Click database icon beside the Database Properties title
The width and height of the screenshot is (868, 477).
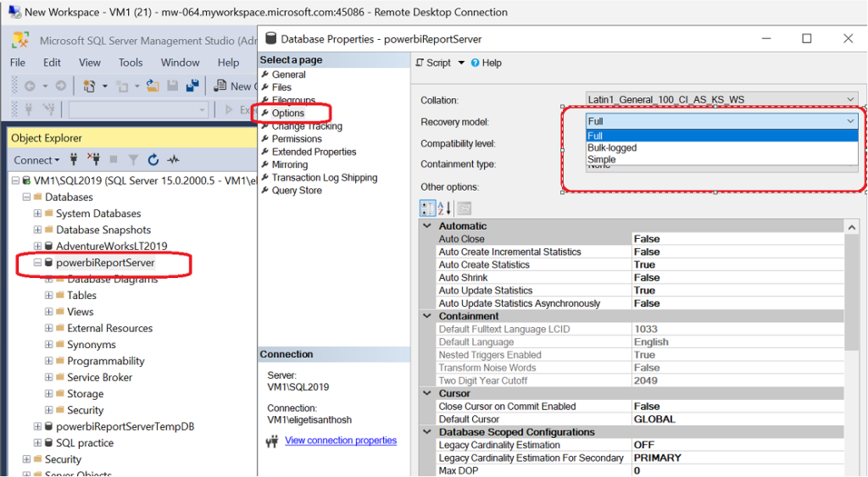pos(270,39)
